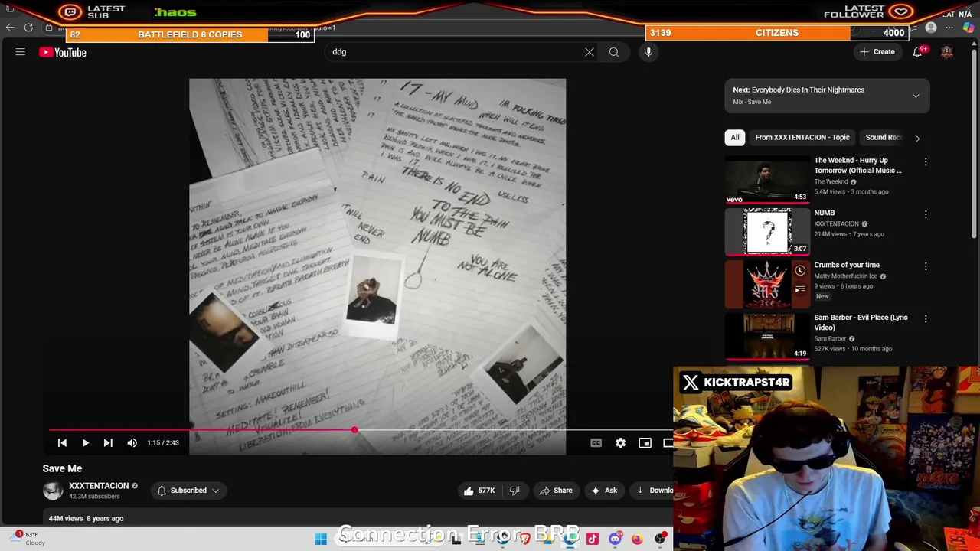Image resolution: width=980 pixels, height=551 pixels.
Task: Open The Weeknd Hurry Up Tomorrow thumbnail
Action: click(767, 179)
